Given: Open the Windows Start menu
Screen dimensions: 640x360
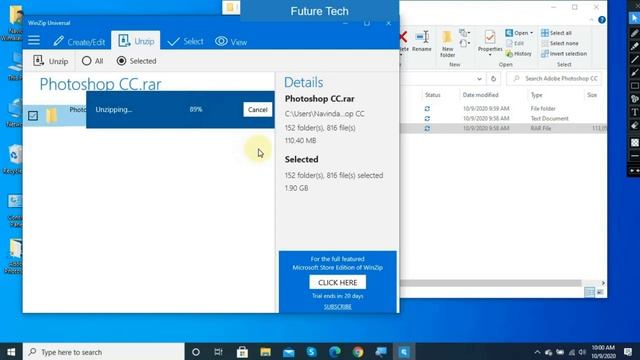Looking at the screenshot, I should pyautogui.click(x=11, y=352).
